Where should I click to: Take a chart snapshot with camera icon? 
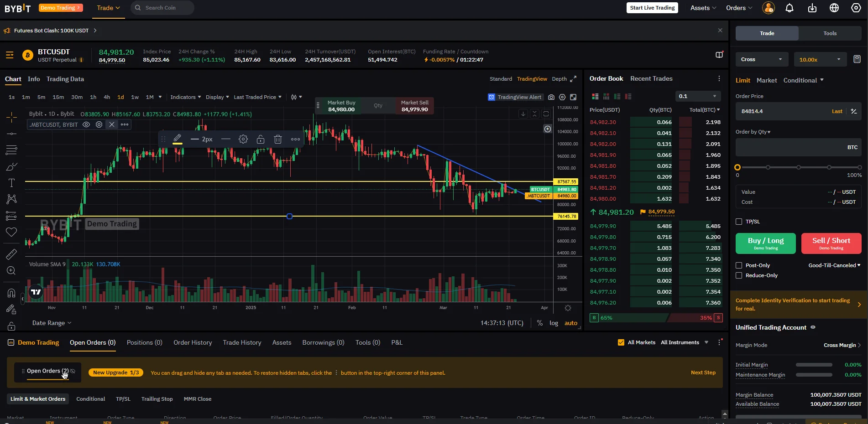[551, 97]
